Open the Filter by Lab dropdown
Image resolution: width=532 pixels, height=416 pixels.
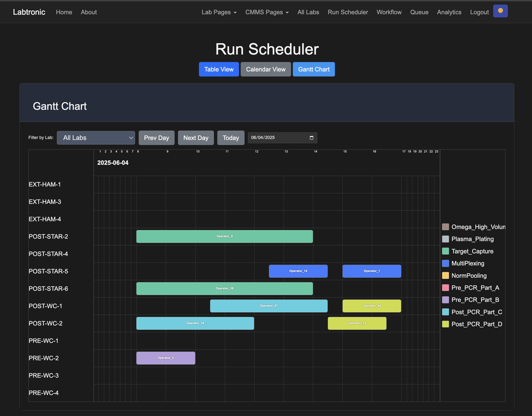(96, 138)
